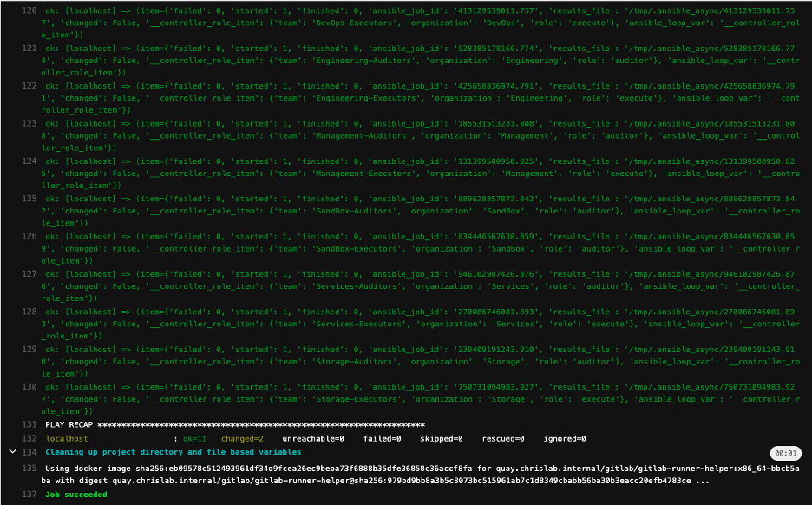Click job id '528385178166.774' on line 121
The image size is (812, 505).
496,49
